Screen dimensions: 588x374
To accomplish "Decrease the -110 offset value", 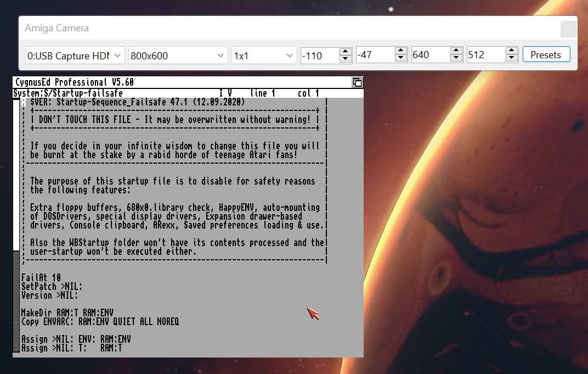I will (345, 59).
